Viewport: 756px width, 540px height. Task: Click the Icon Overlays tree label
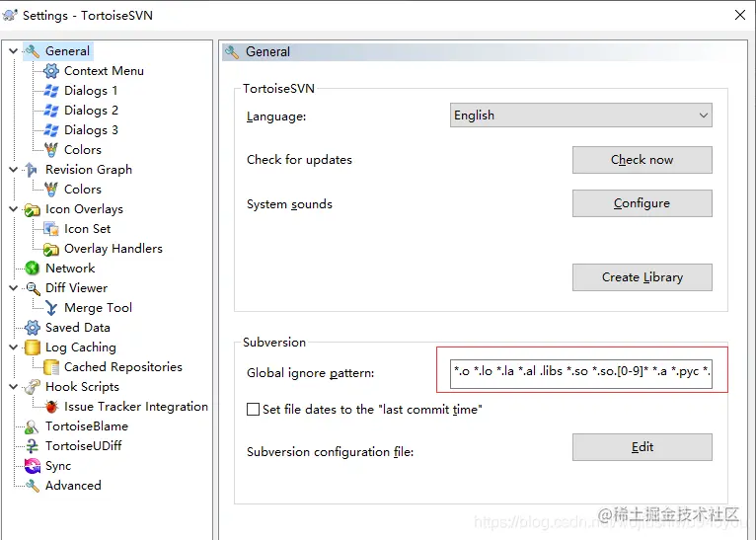tap(84, 209)
